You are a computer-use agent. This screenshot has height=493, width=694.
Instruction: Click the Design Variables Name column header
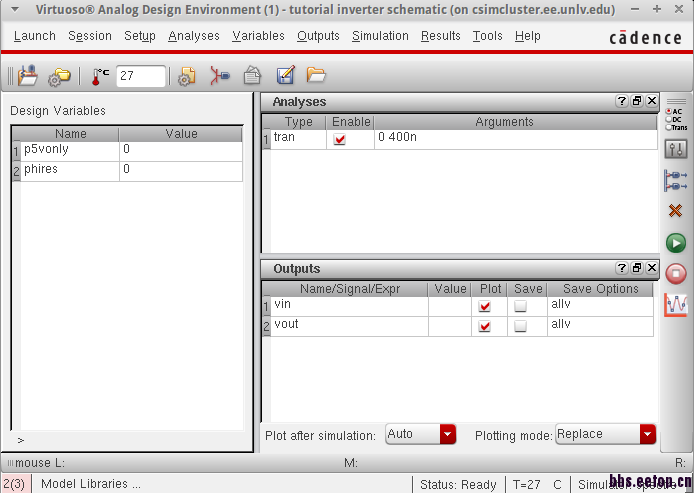pyautogui.click(x=70, y=134)
